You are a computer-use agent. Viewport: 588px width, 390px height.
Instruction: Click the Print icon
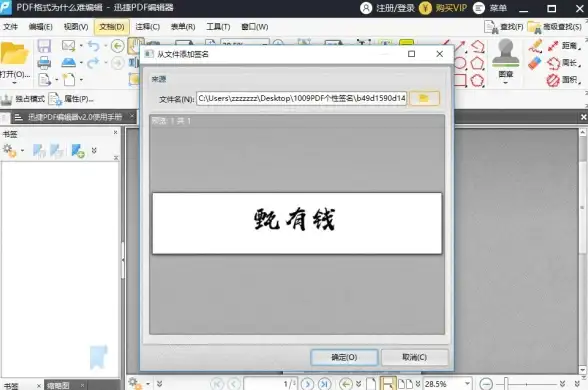[x=44, y=63]
